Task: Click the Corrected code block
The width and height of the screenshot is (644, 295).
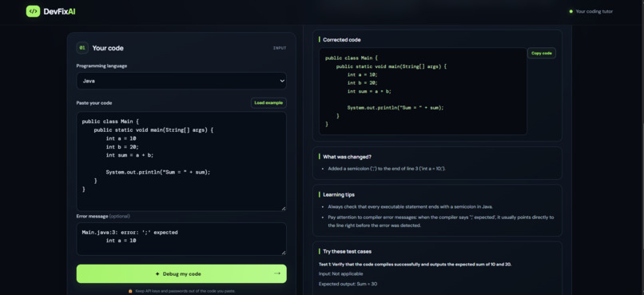Action: pyautogui.click(x=423, y=91)
